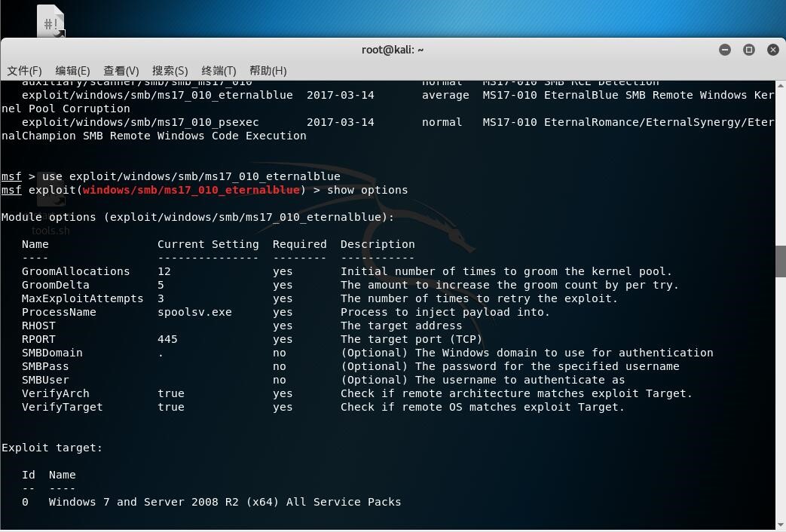
Task: Click the red windows/smb/ms17_010_eternalblue prompt text
Action: (191, 190)
